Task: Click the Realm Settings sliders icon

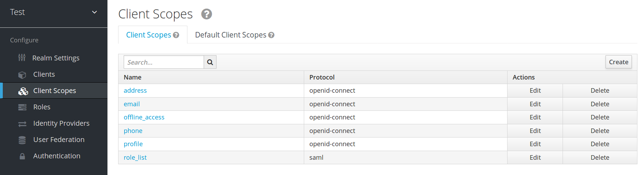Action: [22, 58]
